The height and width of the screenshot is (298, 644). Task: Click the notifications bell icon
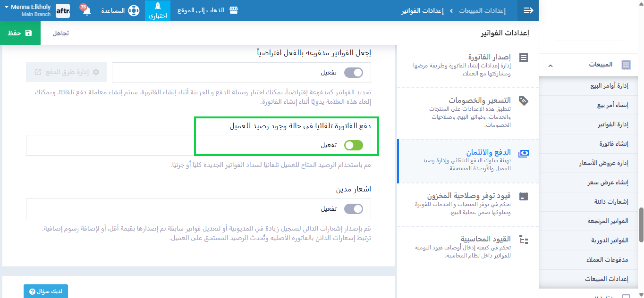coord(86,11)
